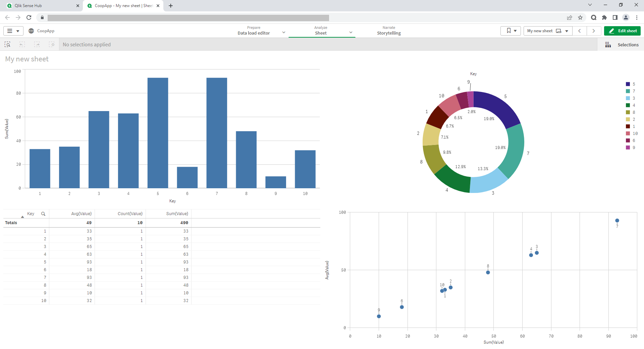Click the Edit sheet button

click(622, 31)
